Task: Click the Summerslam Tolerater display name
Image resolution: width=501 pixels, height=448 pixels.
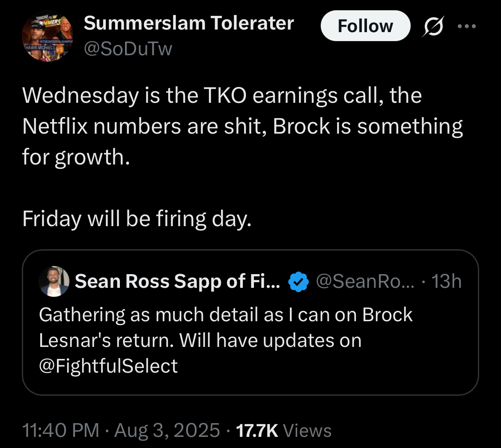Action: point(189,23)
